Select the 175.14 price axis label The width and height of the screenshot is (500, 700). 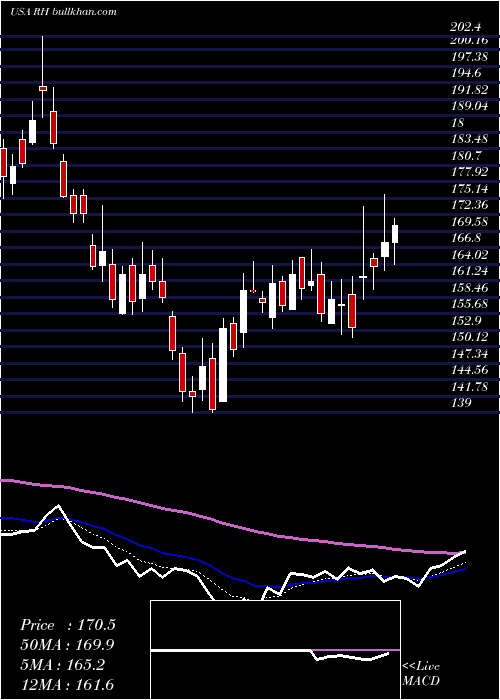click(468, 189)
